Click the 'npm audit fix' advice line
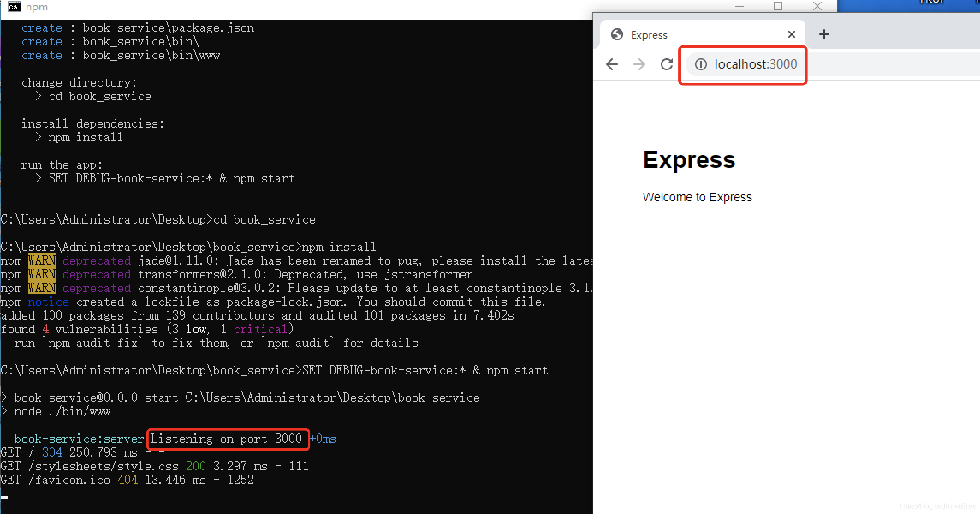Viewport: 980px width, 514px height. coord(216,343)
